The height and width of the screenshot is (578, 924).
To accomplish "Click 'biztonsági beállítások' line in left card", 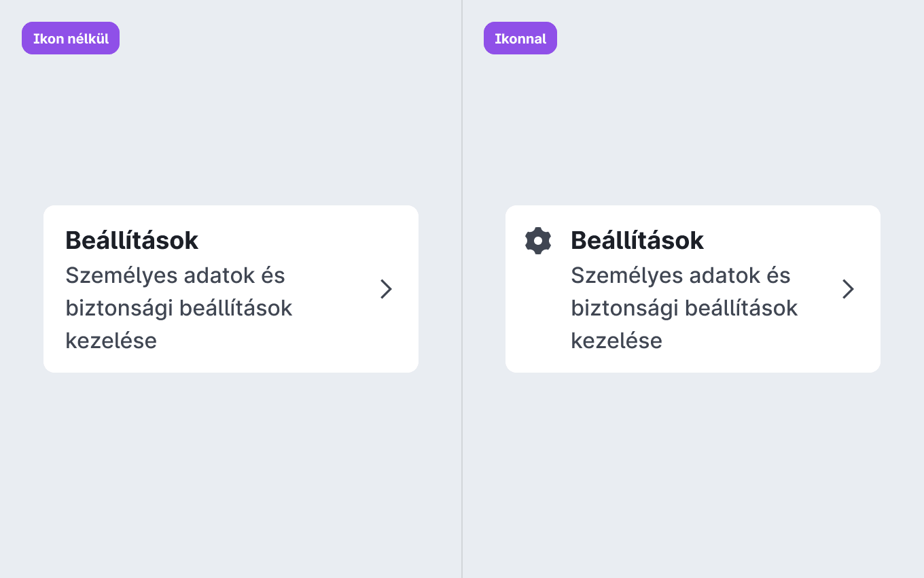I will point(179,308).
